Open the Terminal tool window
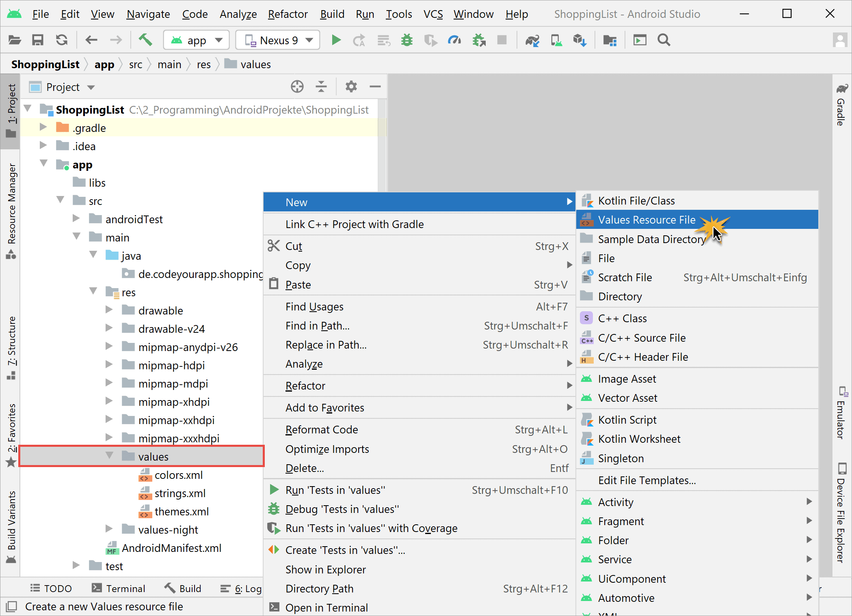 coord(119,588)
